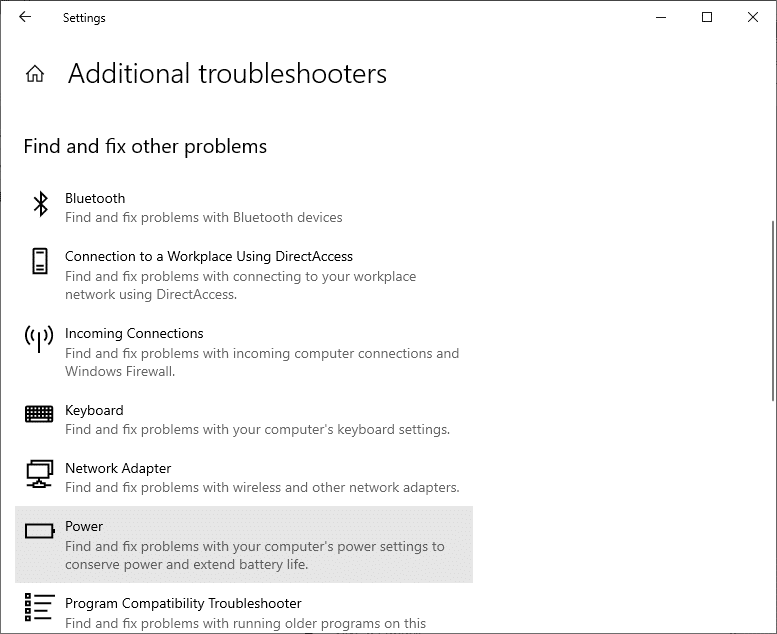Click the Bluetooth symbol icon
This screenshot has width=777, height=634.
point(40,204)
